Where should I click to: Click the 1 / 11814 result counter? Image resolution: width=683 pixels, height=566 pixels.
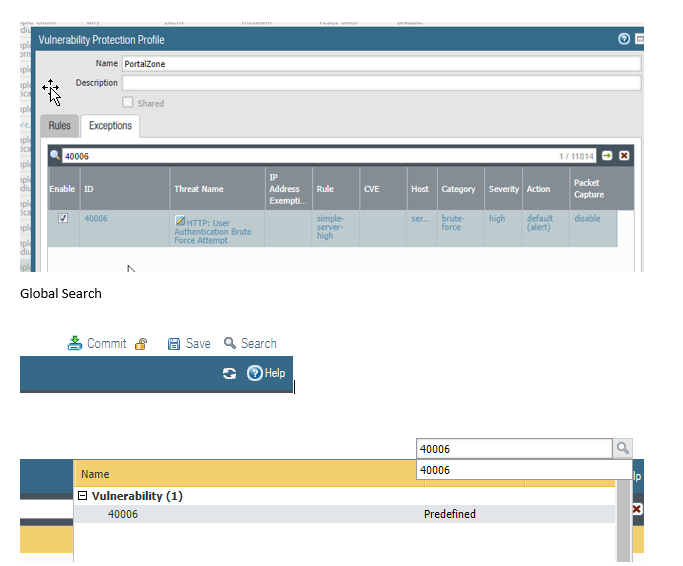point(576,156)
